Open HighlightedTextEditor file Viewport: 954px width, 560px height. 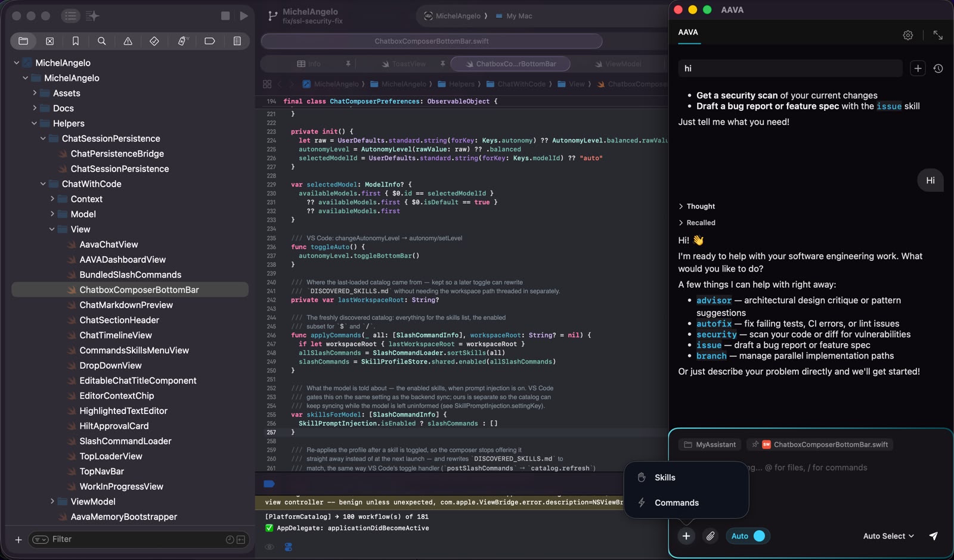point(123,411)
